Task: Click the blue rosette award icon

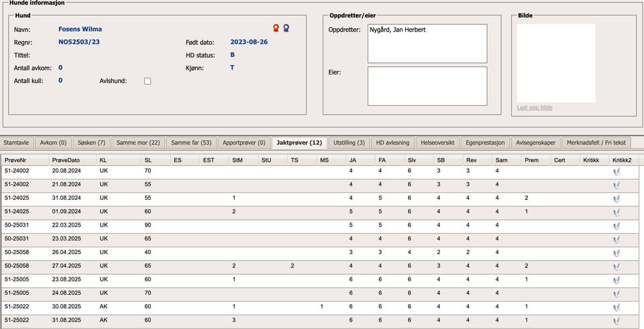Action: pyautogui.click(x=286, y=29)
